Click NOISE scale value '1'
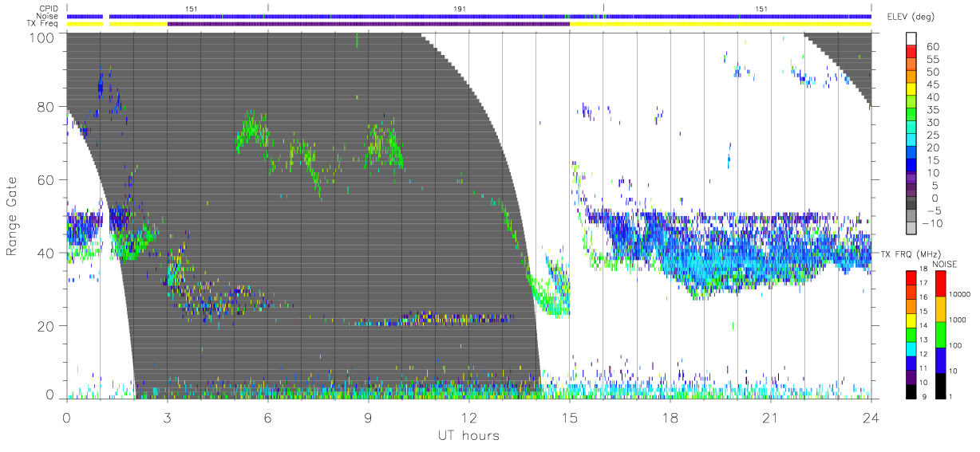The width and height of the screenshot is (980, 452). tap(950, 396)
